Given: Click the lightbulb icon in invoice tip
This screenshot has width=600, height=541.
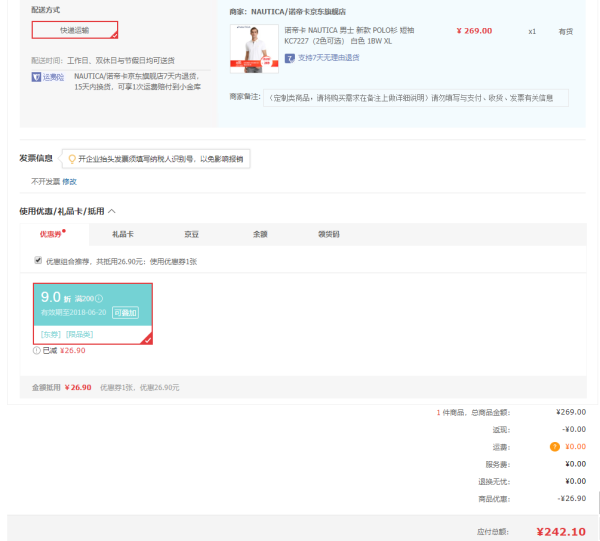Looking at the screenshot, I should (72, 159).
